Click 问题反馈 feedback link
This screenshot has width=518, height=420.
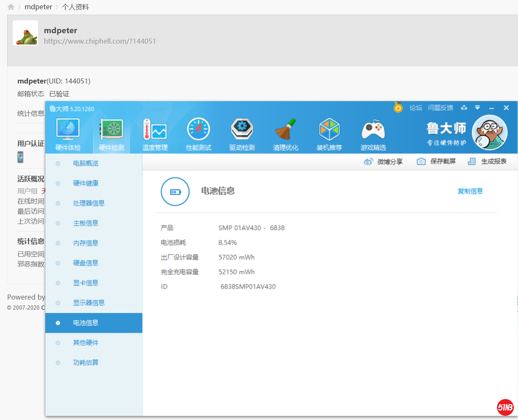click(x=440, y=108)
